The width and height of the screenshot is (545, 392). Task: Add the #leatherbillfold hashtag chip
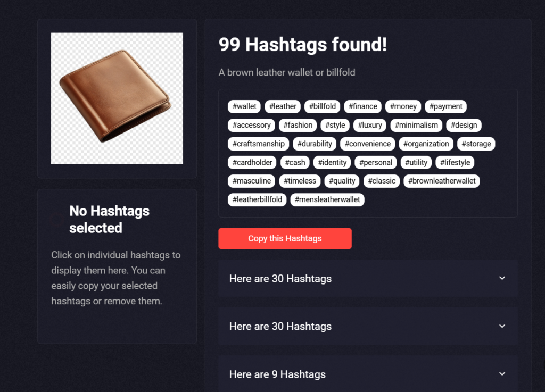pos(257,200)
